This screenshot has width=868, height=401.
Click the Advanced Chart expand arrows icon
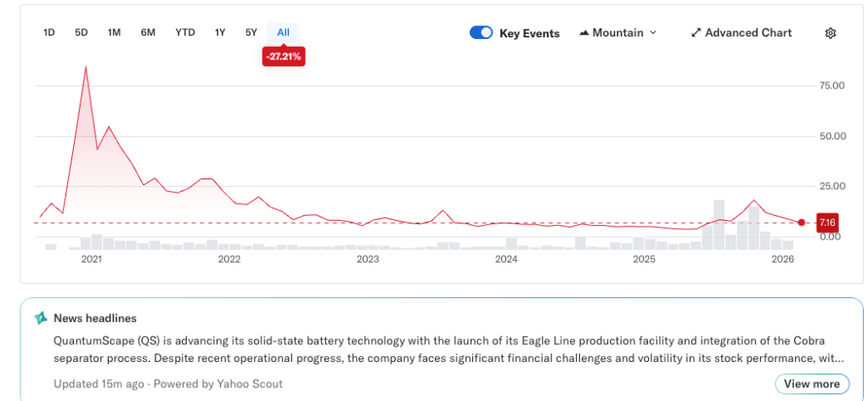click(x=696, y=33)
